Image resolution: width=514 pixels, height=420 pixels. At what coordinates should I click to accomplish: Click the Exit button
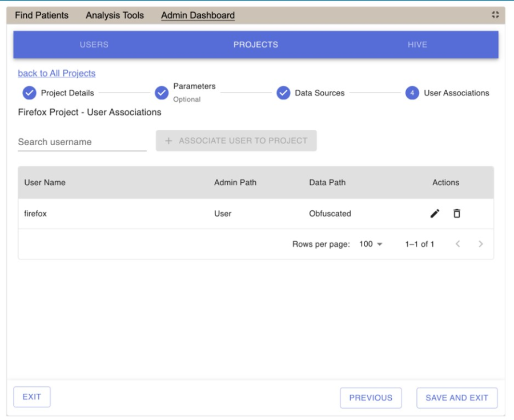coord(32,397)
